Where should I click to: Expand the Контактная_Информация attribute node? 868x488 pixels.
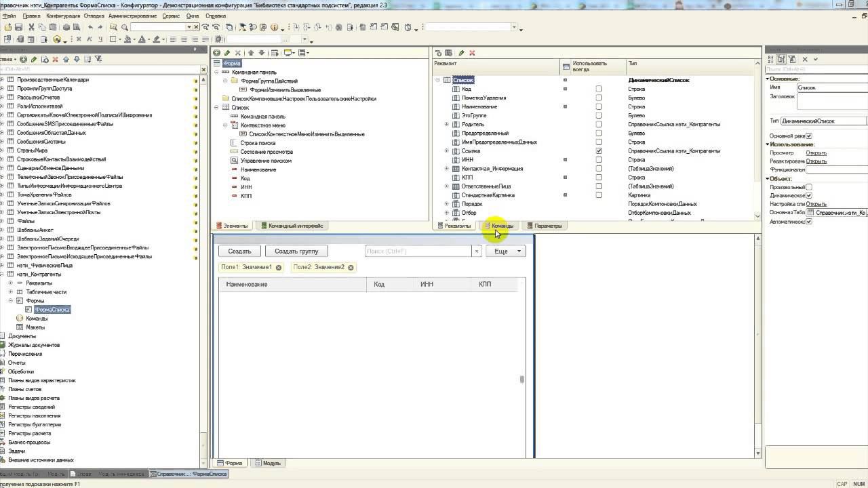click(446, 168)
